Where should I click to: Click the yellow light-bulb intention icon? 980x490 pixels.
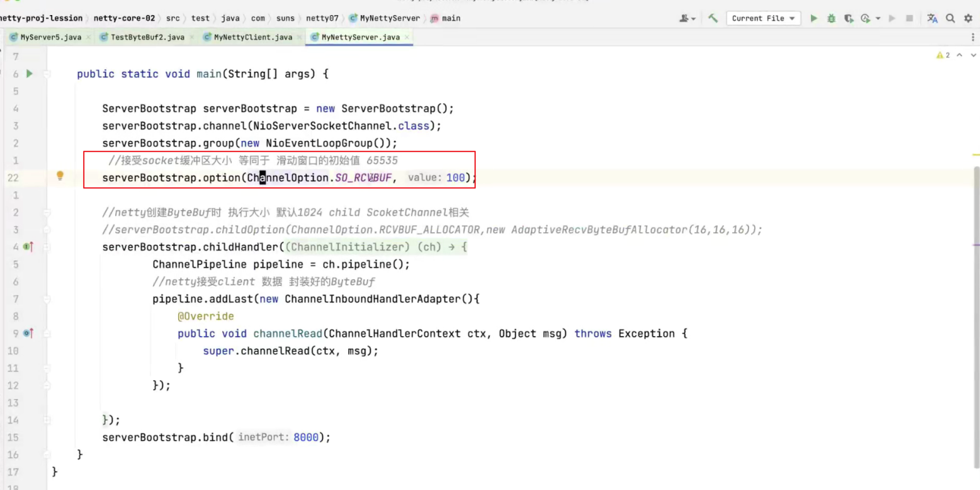point(60,175)
